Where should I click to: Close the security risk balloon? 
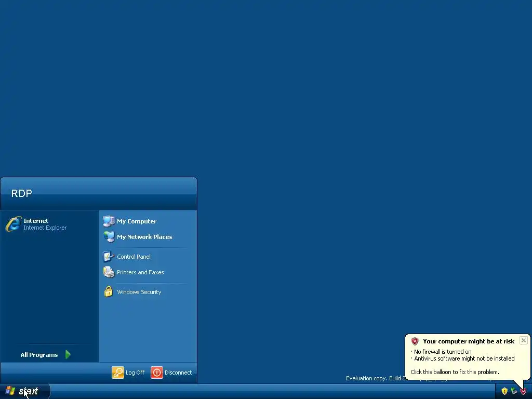pos(524,340)
